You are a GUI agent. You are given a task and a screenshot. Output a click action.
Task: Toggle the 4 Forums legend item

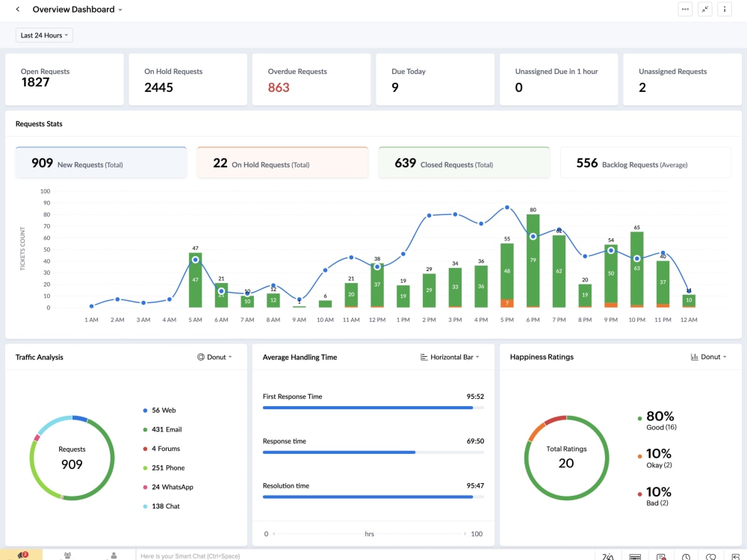tap(161, 449)
